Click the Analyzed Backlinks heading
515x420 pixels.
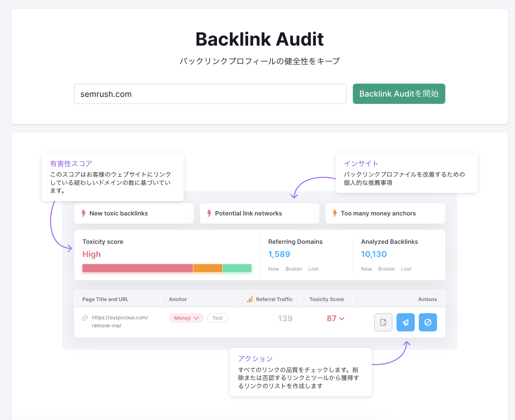[390, 242]
